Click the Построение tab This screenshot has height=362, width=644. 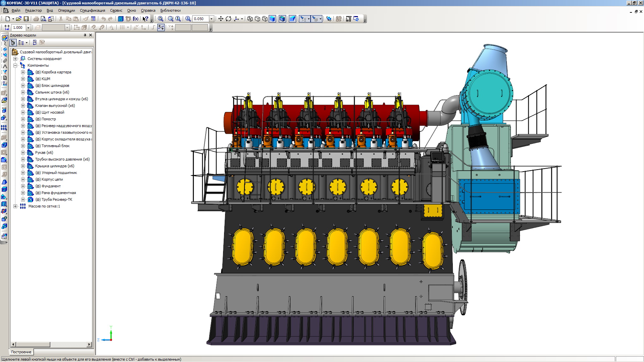(x=21, y=352)
